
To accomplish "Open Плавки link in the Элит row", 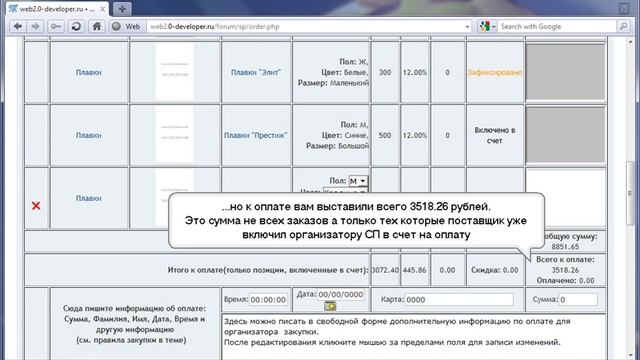I will coord(89,72).
